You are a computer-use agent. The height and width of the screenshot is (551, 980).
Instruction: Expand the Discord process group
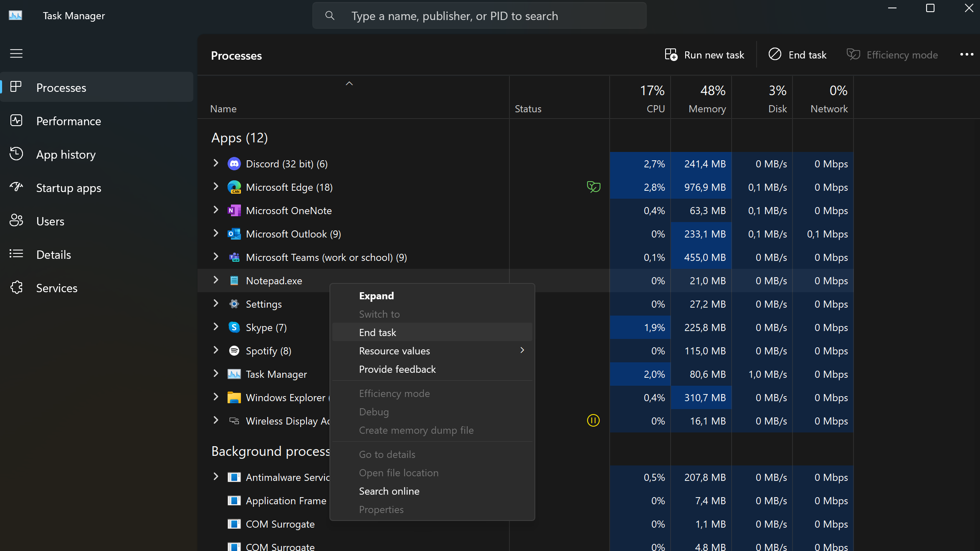pyautogui.click(x=216, y=163)
